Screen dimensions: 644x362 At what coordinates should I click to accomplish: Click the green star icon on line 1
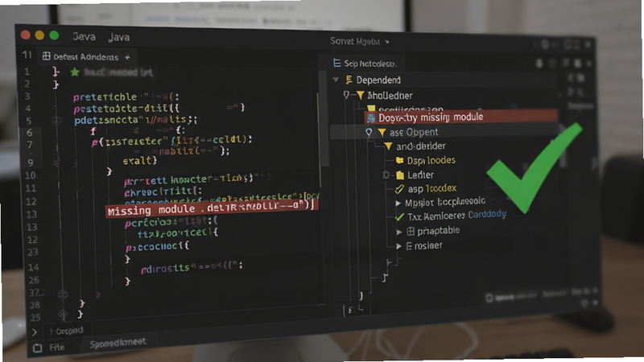point(75,72)
